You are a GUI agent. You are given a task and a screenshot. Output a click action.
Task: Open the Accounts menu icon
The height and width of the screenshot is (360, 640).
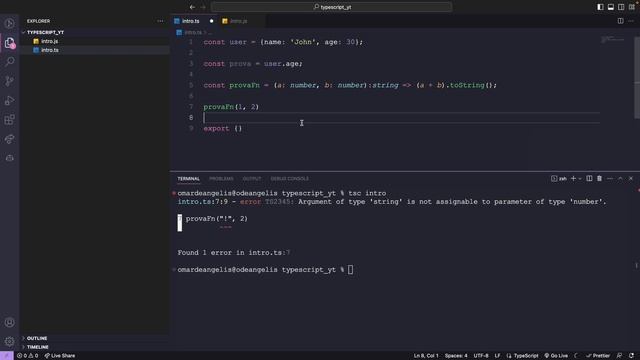coord(9,322)
